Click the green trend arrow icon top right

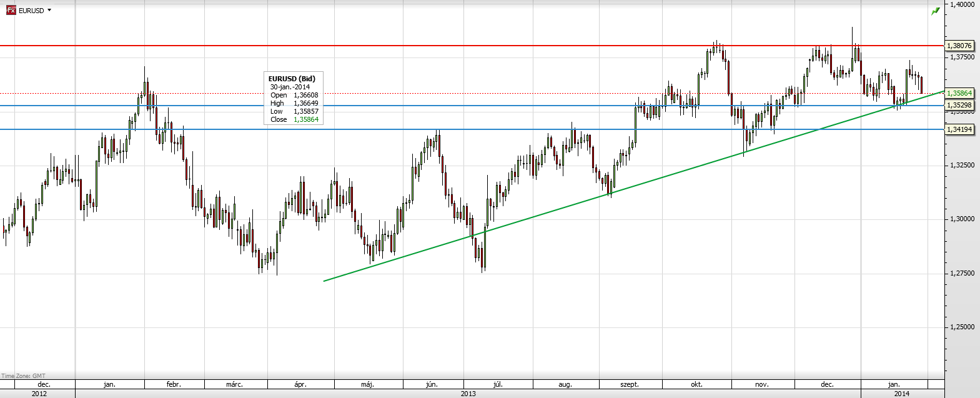[935, 11]
